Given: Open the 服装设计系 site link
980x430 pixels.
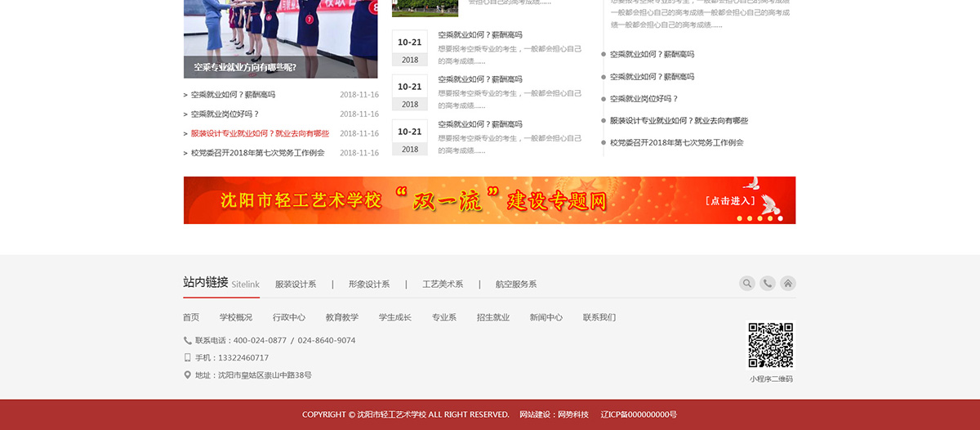Looking at the screenshot, I should 296,284.
